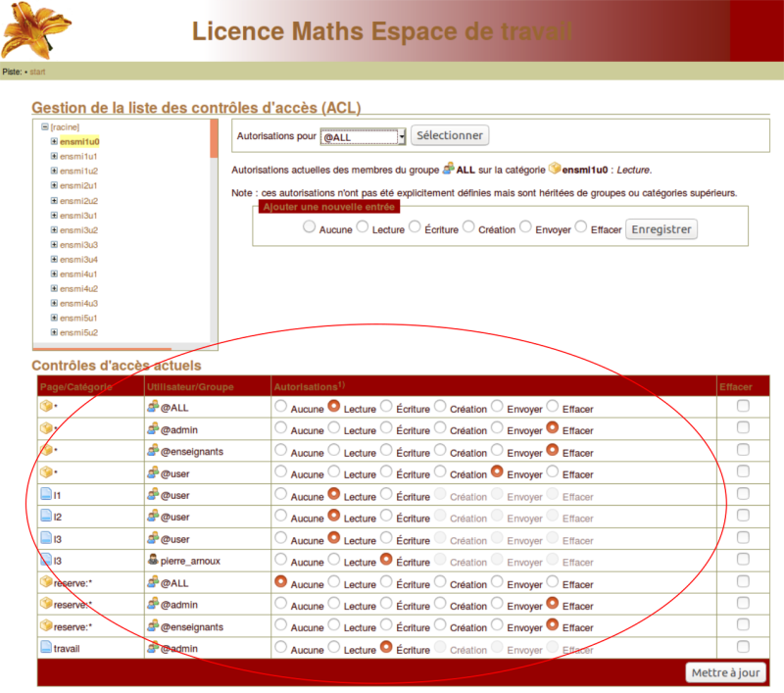Click the page icon next to travail
The image size is (784, 693).
point(45,647)
